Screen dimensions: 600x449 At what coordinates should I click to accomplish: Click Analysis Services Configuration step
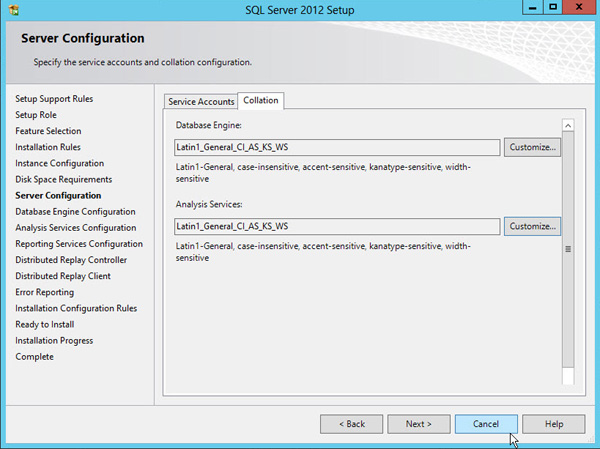(x=76, y=228)
